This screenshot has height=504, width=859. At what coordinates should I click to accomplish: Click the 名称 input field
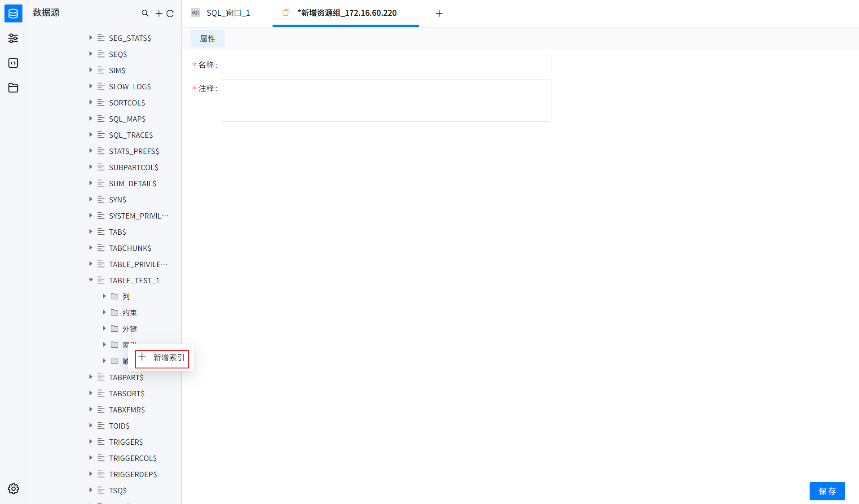pyautogui.click(x=386, y=65)
